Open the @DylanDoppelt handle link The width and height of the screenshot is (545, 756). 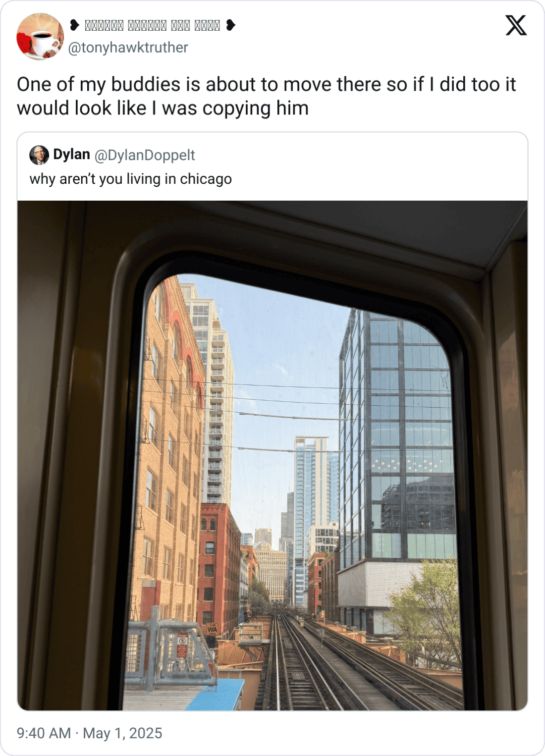tap(145, 155)
